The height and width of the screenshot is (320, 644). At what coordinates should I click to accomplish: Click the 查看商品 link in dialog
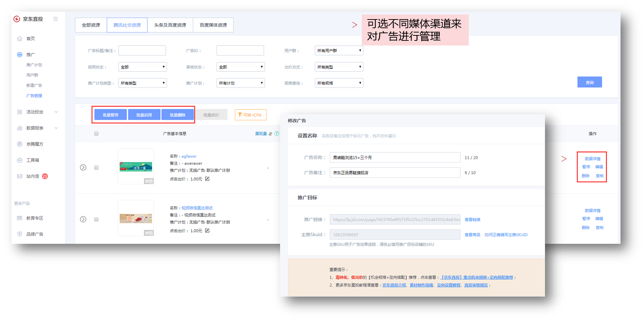point(472,235)
